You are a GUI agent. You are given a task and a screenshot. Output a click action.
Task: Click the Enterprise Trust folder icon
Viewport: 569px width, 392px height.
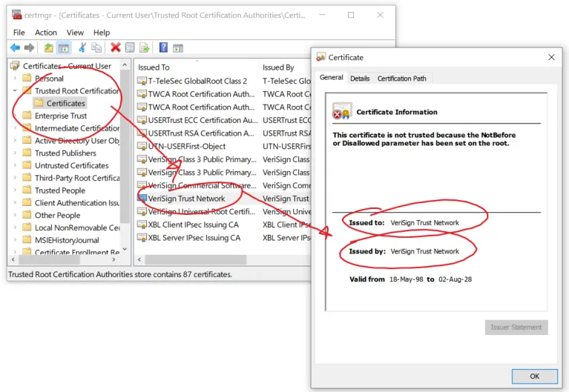click(x=27, y=116)
